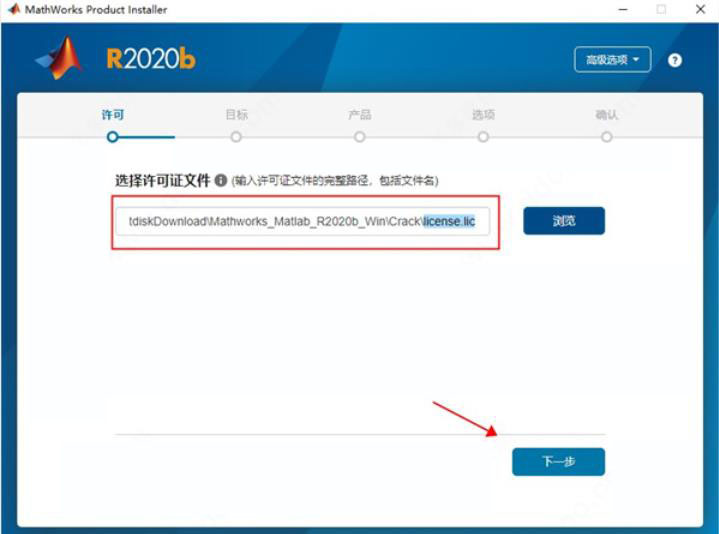Click the MathWorks icon in title bar
Viewport: 719px width, 534px height.
(14, 9)
